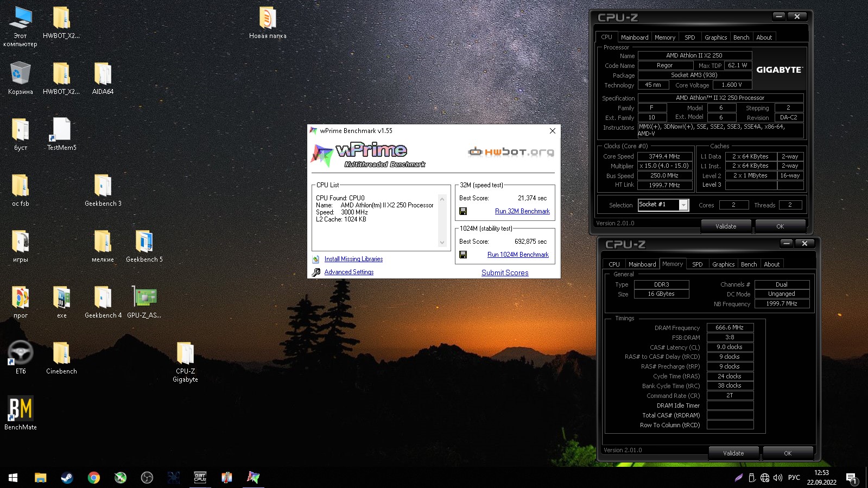The width and height of the screenshot is (868, 488).
Task: Open SPD tab in the Timings CPU-Z window
Action: click(698, 264)
